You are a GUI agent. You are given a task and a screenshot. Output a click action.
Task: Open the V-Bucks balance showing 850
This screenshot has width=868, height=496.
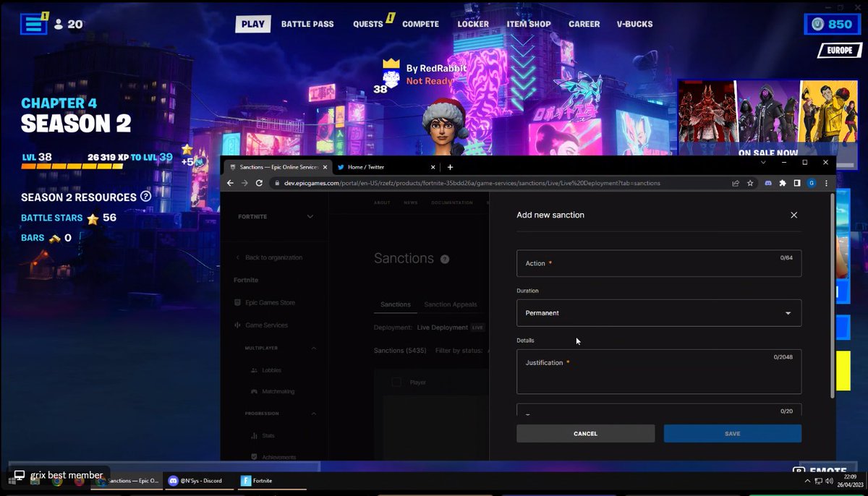tap(833, 24)
